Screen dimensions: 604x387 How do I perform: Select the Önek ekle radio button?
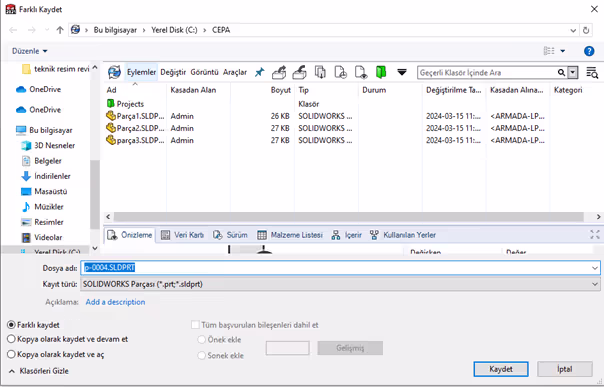point(201,340)
